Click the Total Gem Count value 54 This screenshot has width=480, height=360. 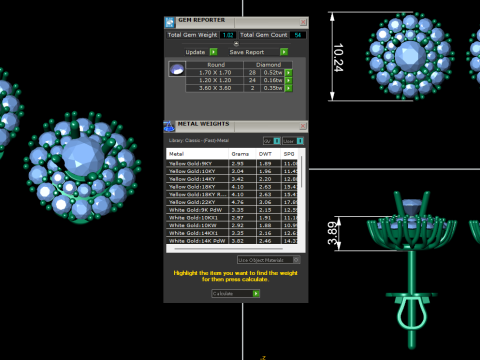click(298, 35)
